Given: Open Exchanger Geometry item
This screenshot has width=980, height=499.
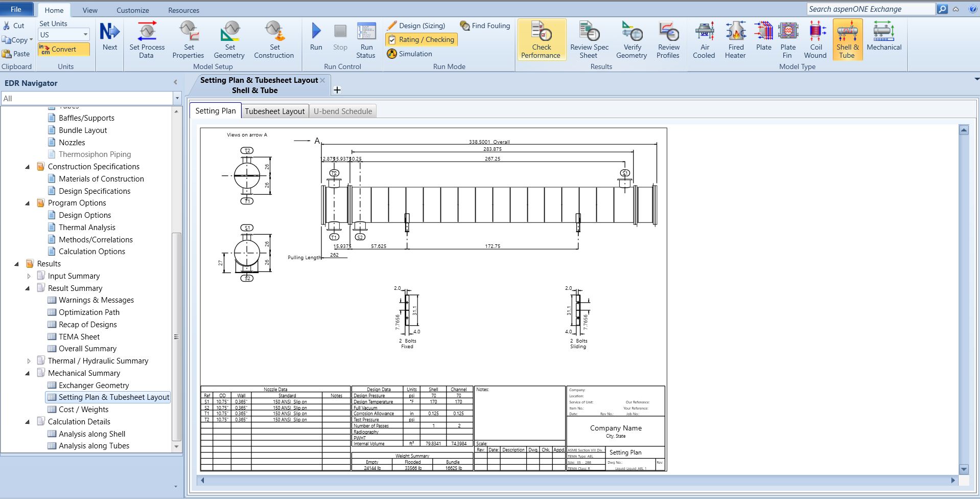Looking at the screenshot, I should point(94,385).
